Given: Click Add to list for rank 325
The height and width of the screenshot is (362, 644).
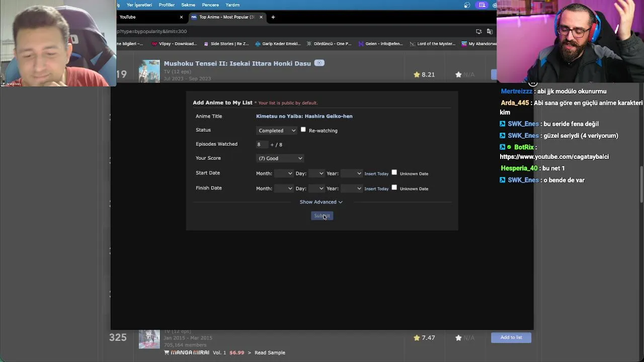Looking at the screenshot, I should pos(511,337).
